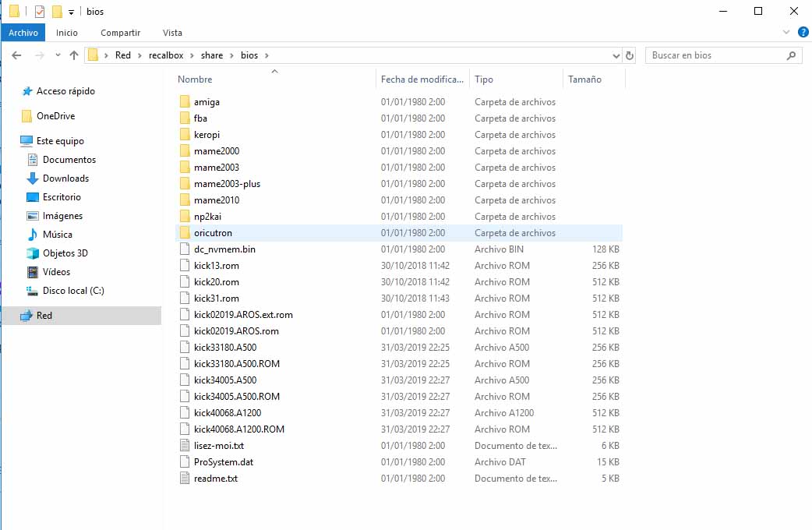Select recalbox in the address breadcrumb

[x=166, y=55]
